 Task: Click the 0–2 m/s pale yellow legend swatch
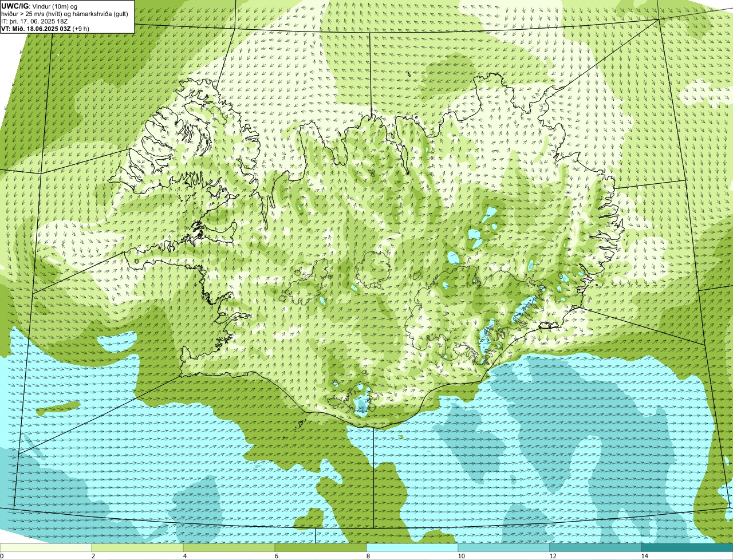tap(46, 547)
